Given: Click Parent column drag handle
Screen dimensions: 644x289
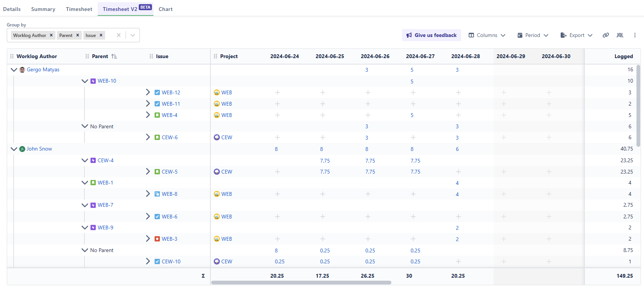Looking at the screenshot, I should pyautogui.click(x=87, y=56).
